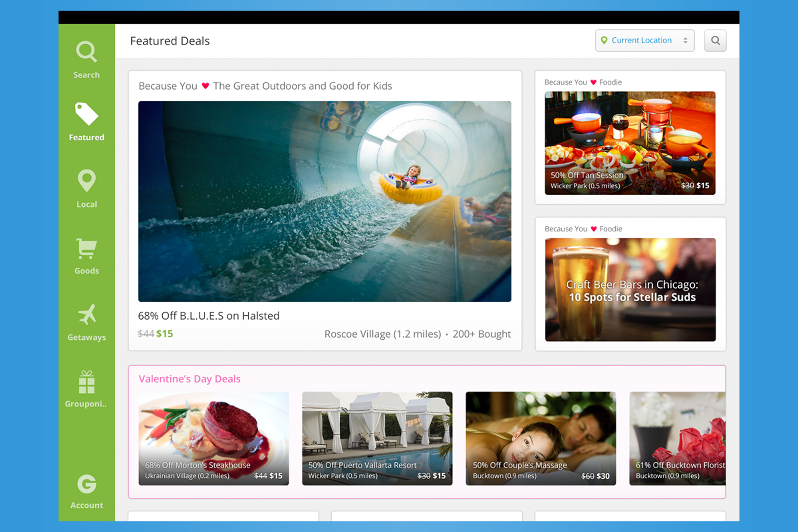Open 50% Off Couple's Massage deal

point(541,438)
